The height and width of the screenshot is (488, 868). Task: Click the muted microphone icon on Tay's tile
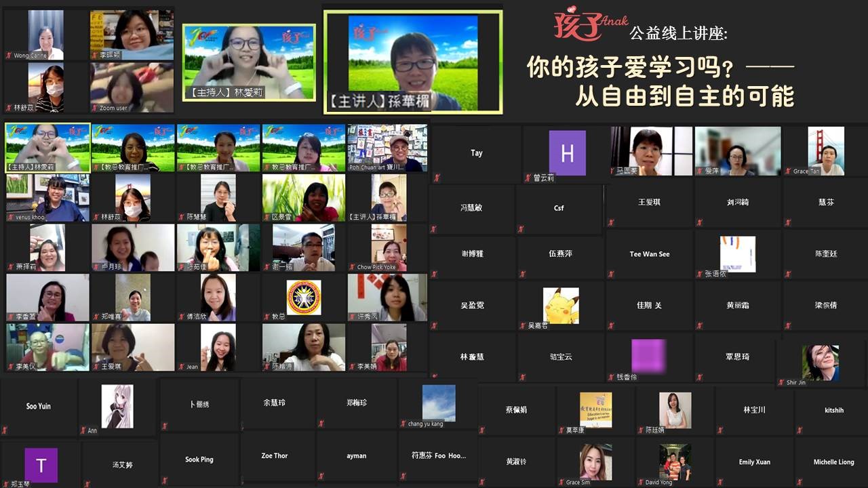pos(437,177)
